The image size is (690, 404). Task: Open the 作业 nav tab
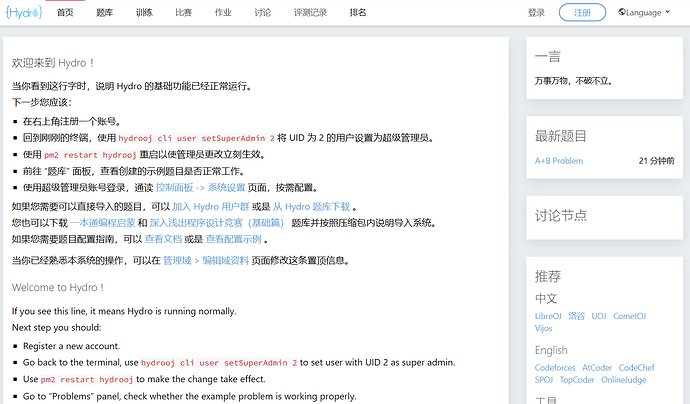coord(223,13)
